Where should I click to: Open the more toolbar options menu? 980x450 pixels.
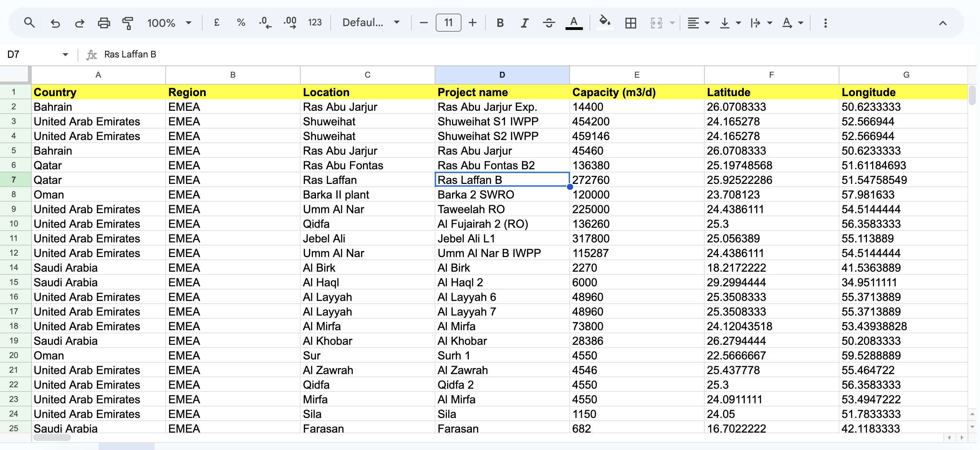click(x=825, y=22)
